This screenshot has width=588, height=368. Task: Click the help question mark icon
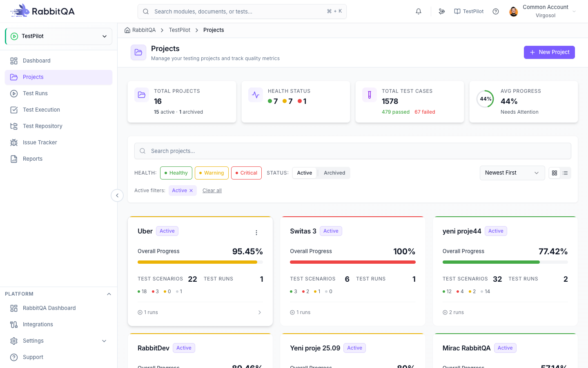tap(496, 11)
